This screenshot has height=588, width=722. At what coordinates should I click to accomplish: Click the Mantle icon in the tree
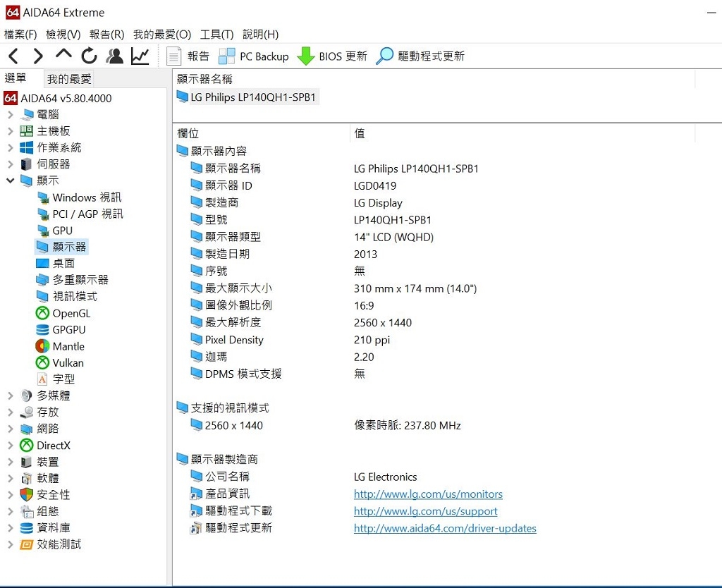pos(42,346)
